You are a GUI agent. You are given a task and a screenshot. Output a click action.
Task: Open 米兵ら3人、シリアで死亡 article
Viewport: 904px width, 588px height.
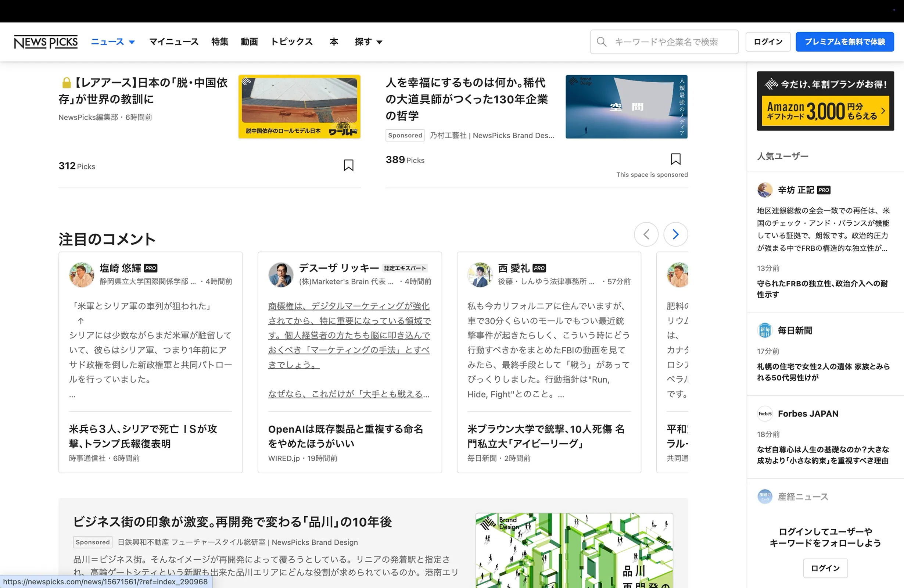click(x=143, y=437)
